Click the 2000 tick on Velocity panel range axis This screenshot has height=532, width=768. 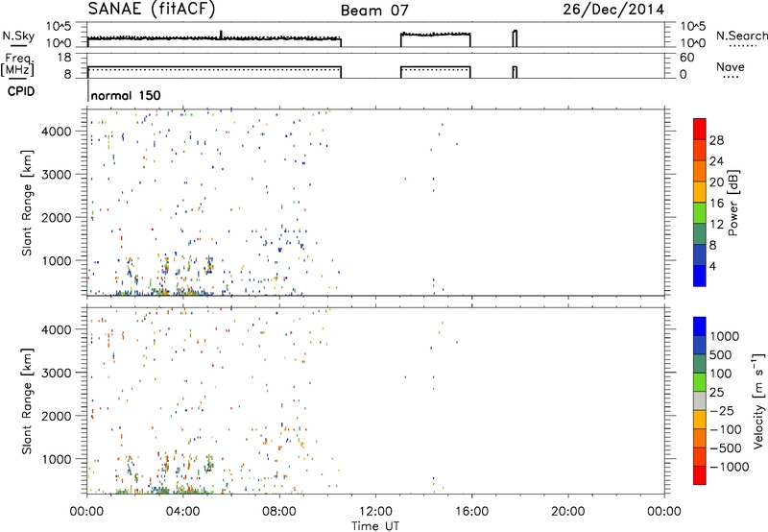57,416
